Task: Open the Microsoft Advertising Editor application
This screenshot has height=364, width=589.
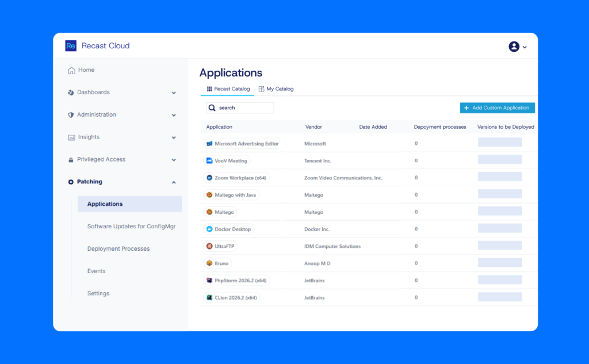Action: [243, 144]
